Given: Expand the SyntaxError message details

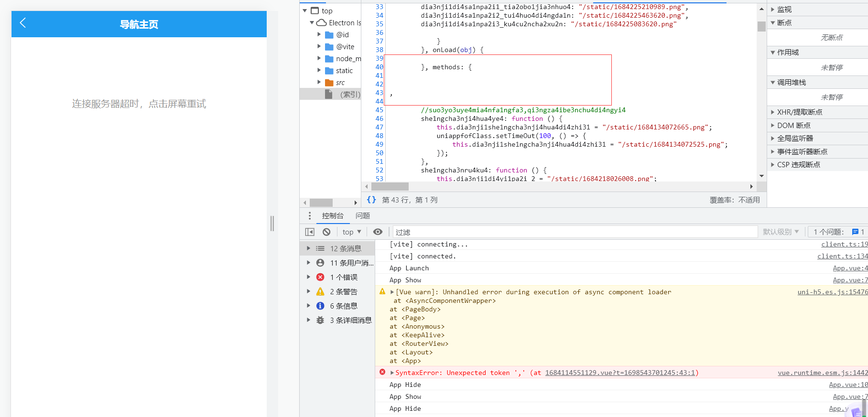Looking at the screenshot, I should tap(392, 373).
